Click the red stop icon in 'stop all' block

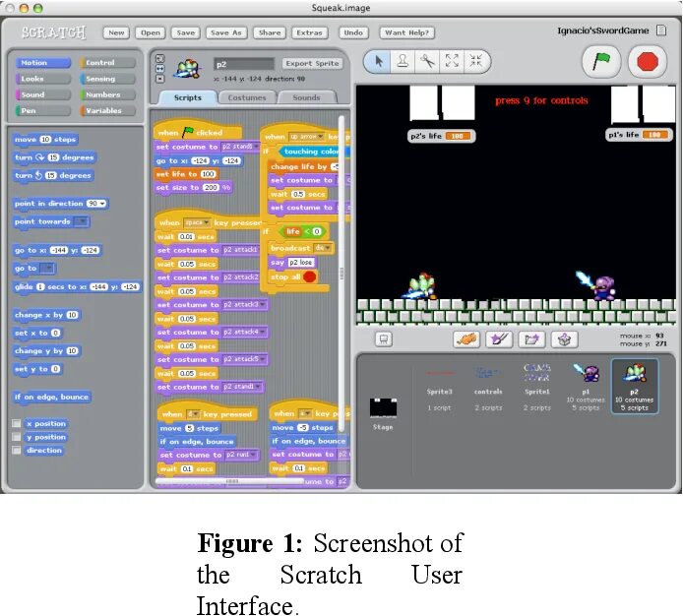pos(310,277)
